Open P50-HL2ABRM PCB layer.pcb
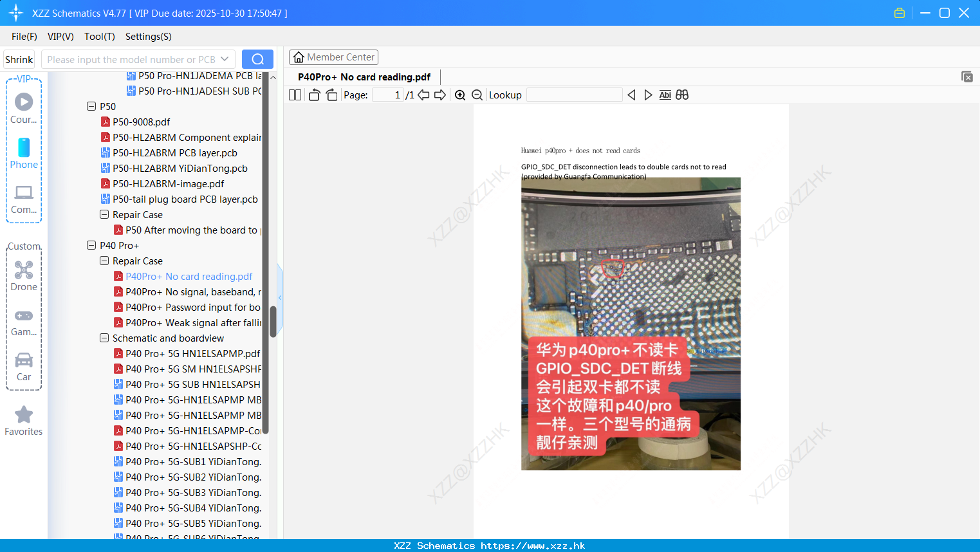The height and width of the screenshot is (552, 980). pos(169,153)
